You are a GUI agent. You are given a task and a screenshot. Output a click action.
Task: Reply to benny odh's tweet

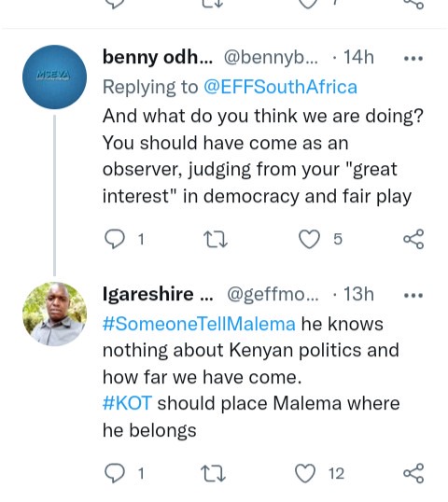pyautogui.click(x=115, y=239)
